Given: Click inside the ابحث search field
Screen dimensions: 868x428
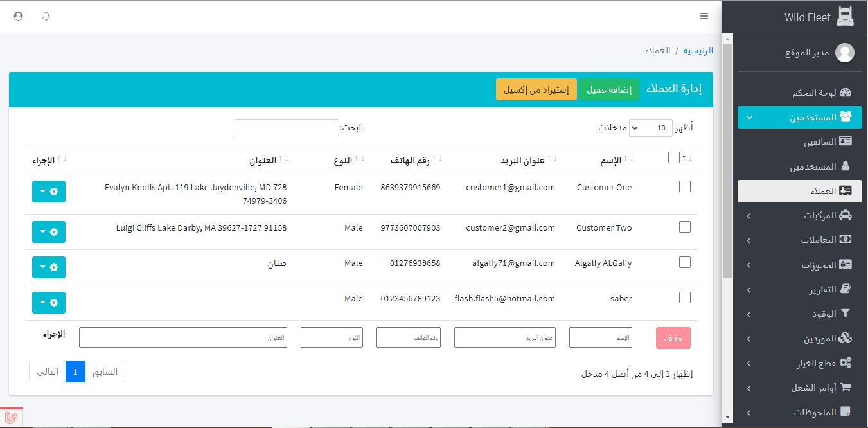Looking at the screenshot, I should [x=287, y=128].
